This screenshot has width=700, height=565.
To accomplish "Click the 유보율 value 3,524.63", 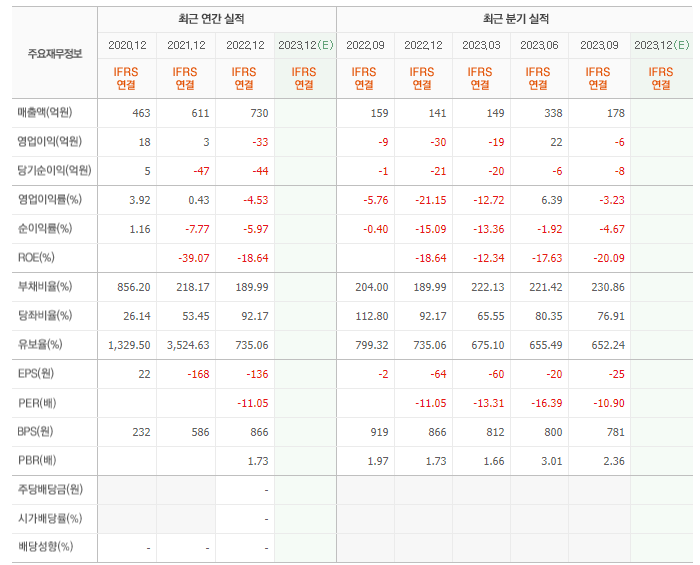I will [188, 345].
